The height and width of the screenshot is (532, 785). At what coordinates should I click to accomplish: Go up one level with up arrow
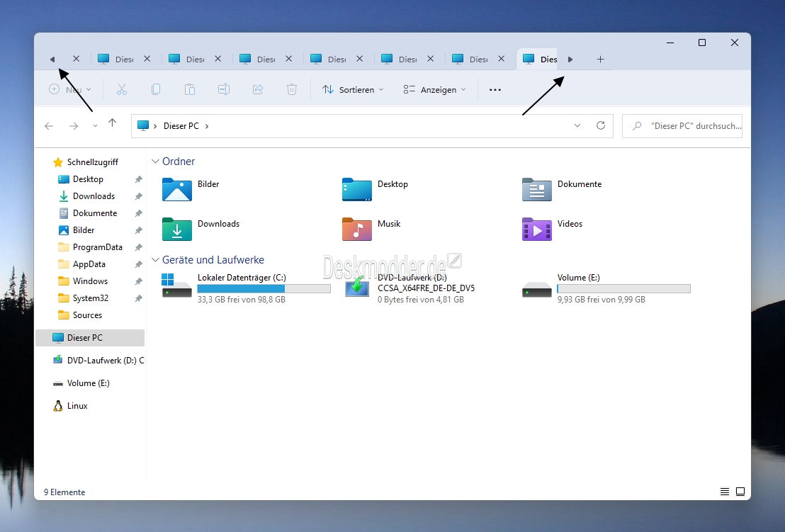(x=112, y=123)
